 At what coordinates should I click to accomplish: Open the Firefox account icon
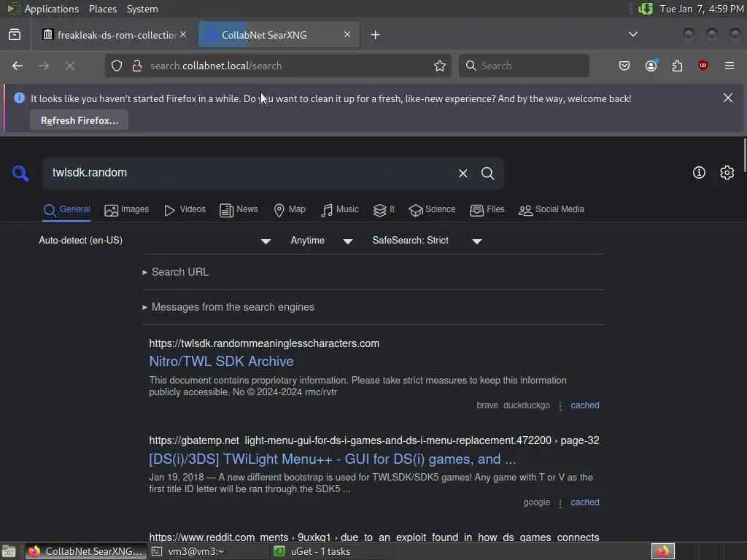(651, 66)
